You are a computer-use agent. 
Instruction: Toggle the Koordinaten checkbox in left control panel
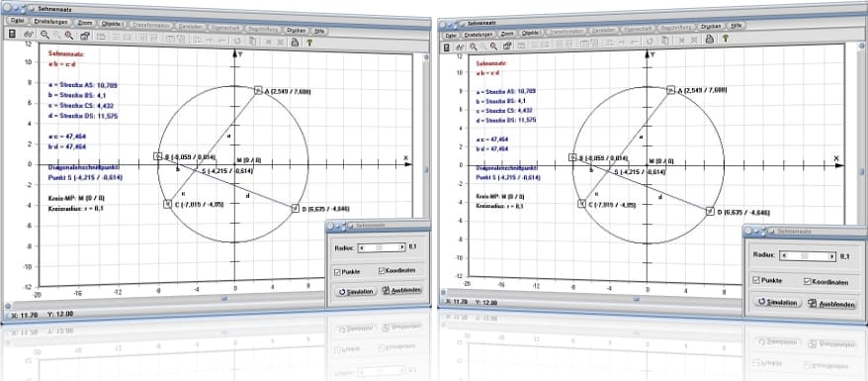pyautogui.click(x=382, y=271)
